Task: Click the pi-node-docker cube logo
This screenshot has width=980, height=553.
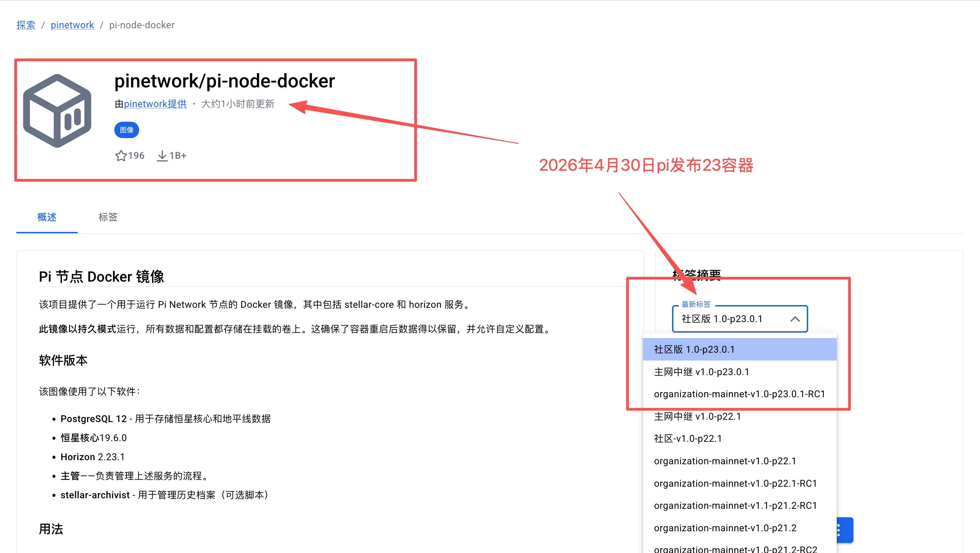Action: (58, 111)
